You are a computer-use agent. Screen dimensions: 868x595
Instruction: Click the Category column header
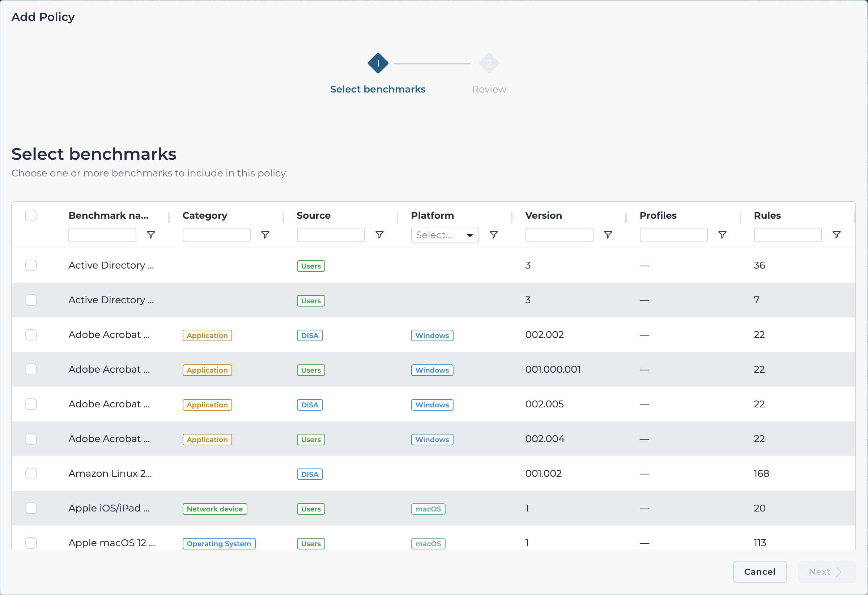[x=205, y=216]
